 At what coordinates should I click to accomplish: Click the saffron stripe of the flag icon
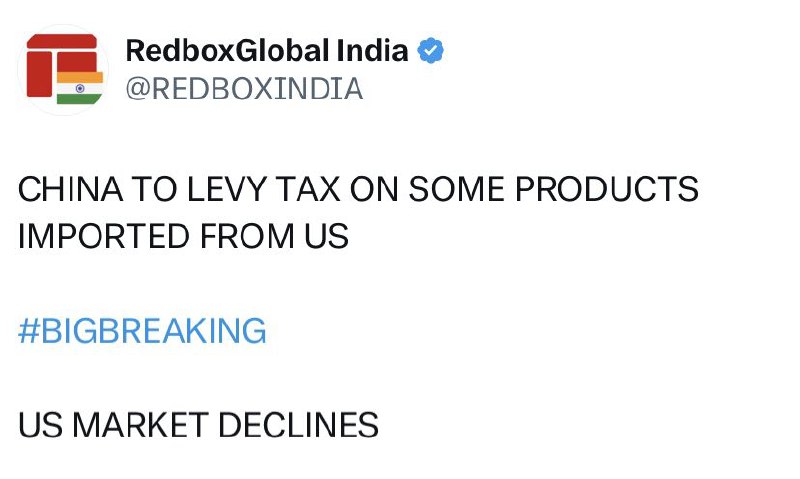pos(80,78)
